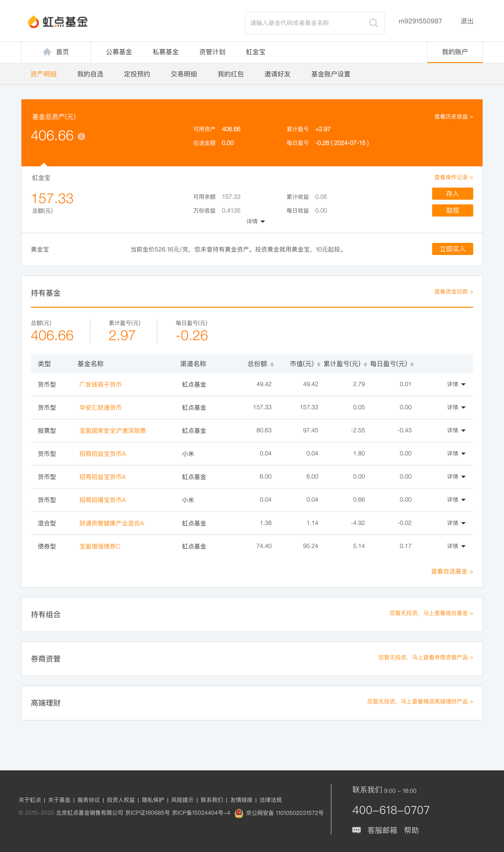Open 查看自选基金 link
504x852 pixels.
click(452, 572)
